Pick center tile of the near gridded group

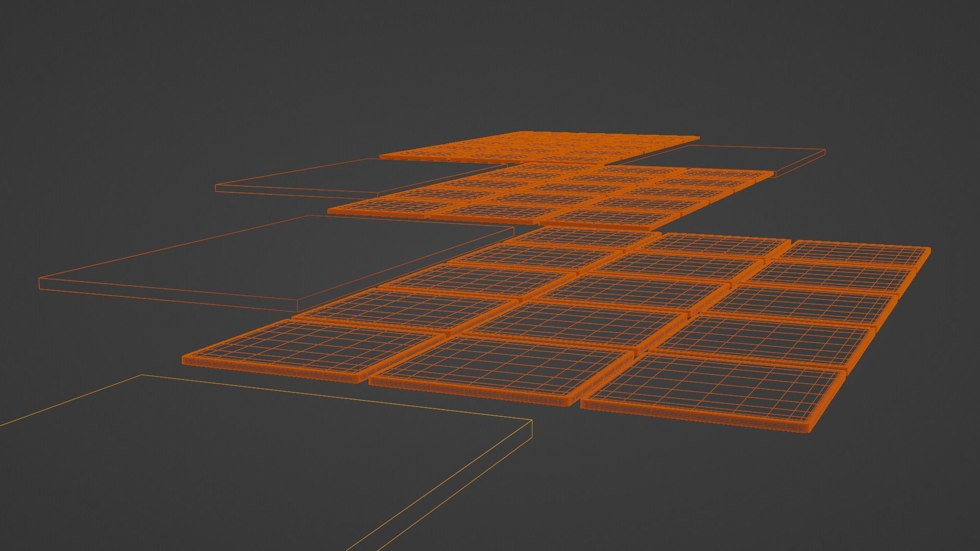click(x=633, y=292)
